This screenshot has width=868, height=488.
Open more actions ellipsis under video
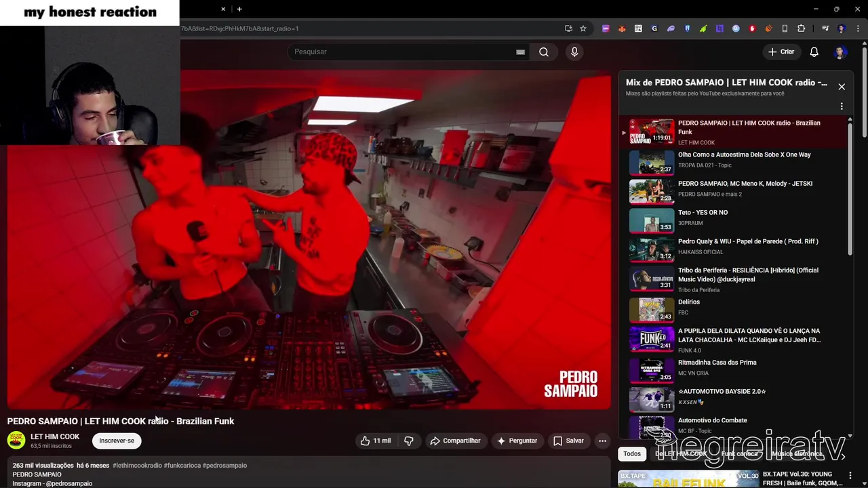click(602, 441)
